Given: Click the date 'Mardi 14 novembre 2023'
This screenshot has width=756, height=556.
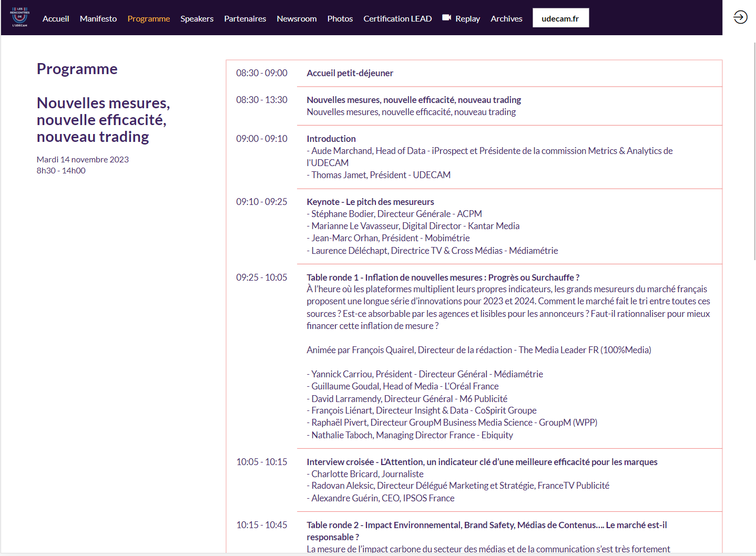Looking at the screenshot, I should [83, 159].
